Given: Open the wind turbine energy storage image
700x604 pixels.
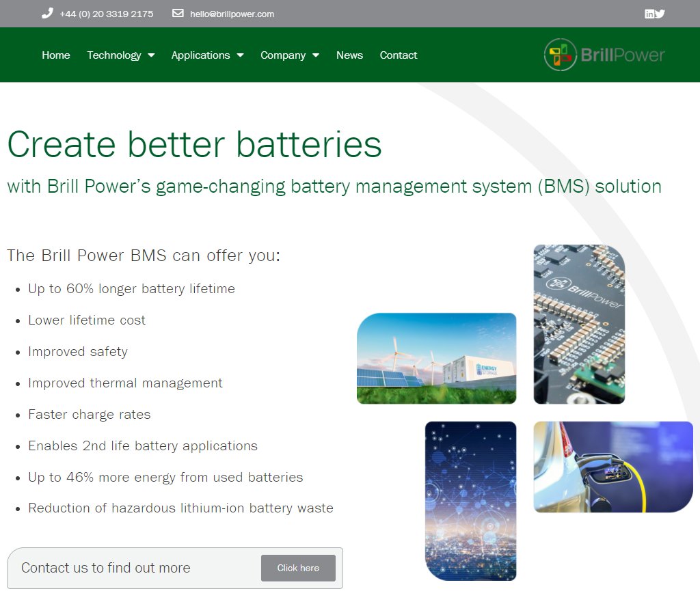Looking at the screenshot, I should (x=437, y=359).
